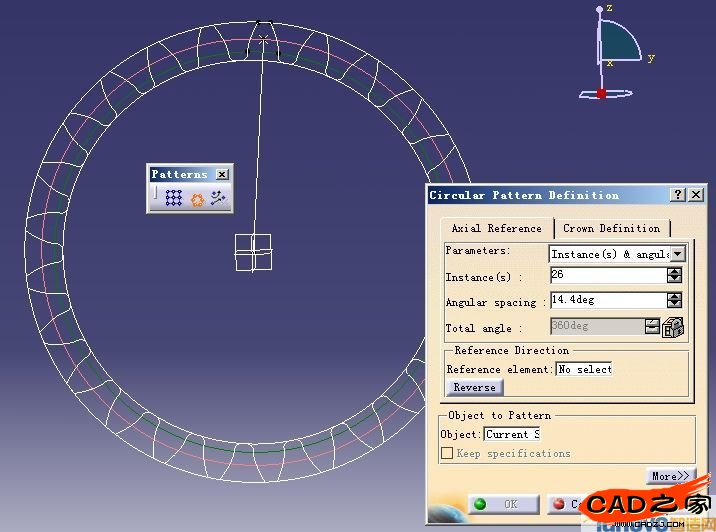This screenshot has height=532, width=716.
Task: Click the Reference element selection field
Action: click(x=584, y=369)
